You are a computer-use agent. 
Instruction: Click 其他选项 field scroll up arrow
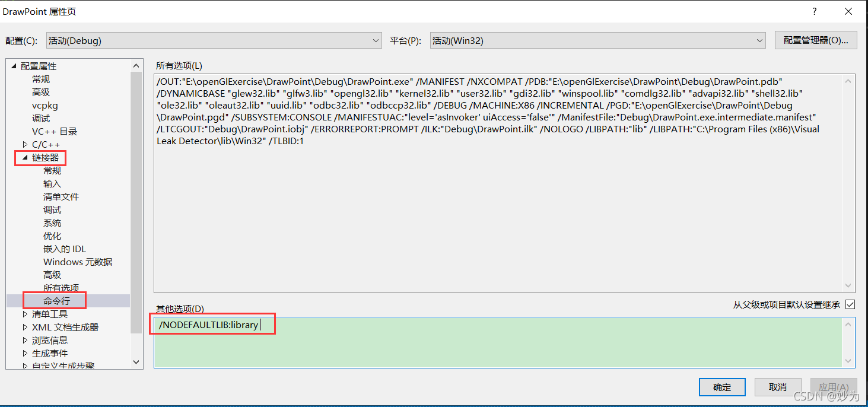coord(849,325)
